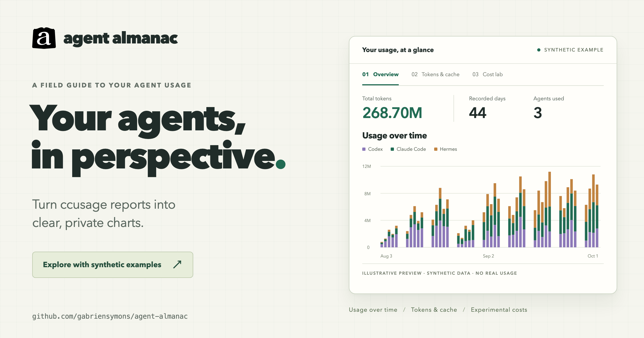Viewport: 644px width, 338px height.
Task: Click the SYNTHETIC EXAMPLE badge text
Action: tap(574, 50)
